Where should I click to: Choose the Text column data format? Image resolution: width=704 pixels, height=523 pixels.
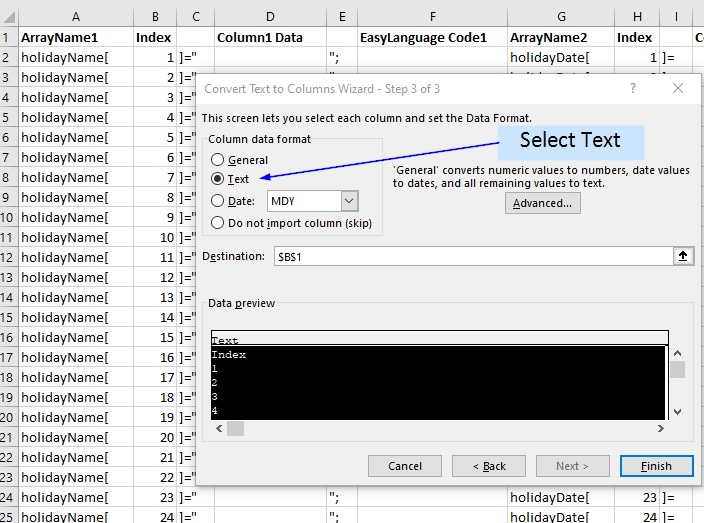218,179
